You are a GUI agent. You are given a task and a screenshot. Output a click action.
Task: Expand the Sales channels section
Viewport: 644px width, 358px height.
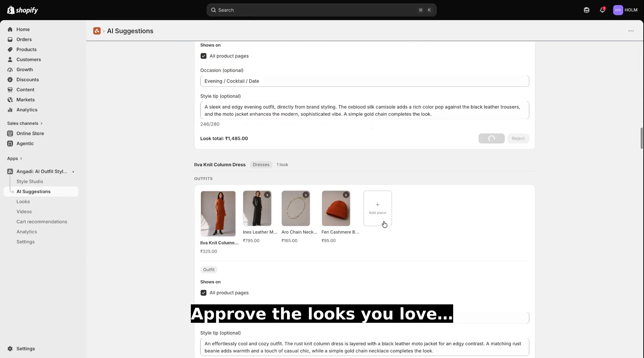[x=25, y=123]
